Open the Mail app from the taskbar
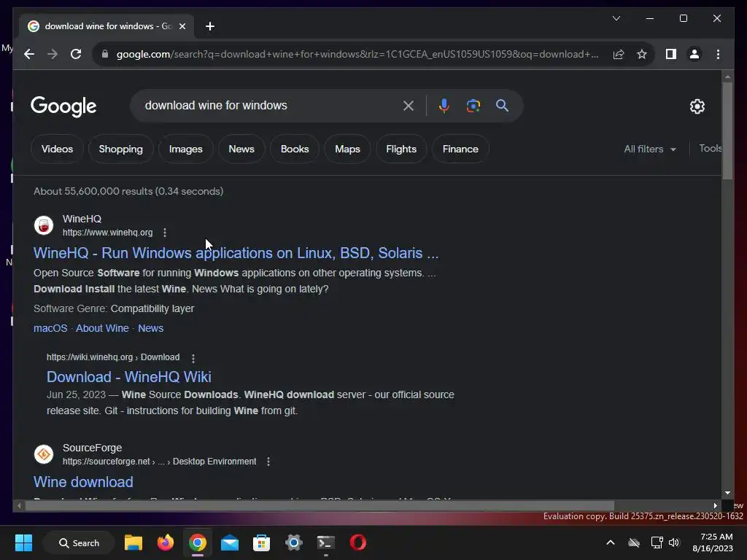The width and height of the screenshot is (747, 560). [x=230, y=542]
